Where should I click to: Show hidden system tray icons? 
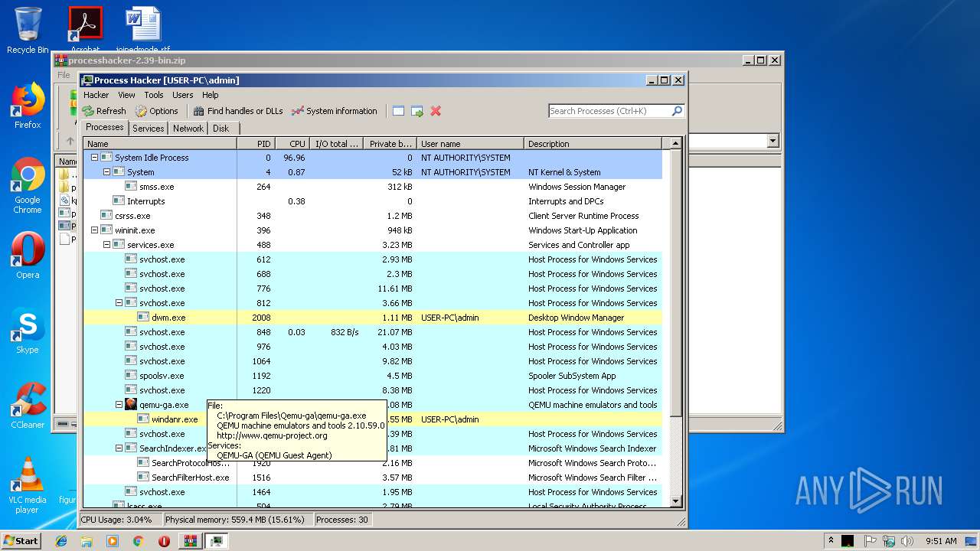tap(831, 541)
